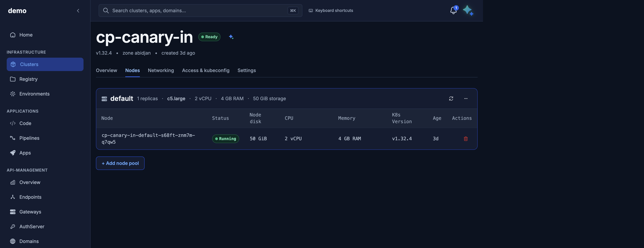The image size is (644, 248).
Task: Click the default node pool name
Action: coord(121,98)
